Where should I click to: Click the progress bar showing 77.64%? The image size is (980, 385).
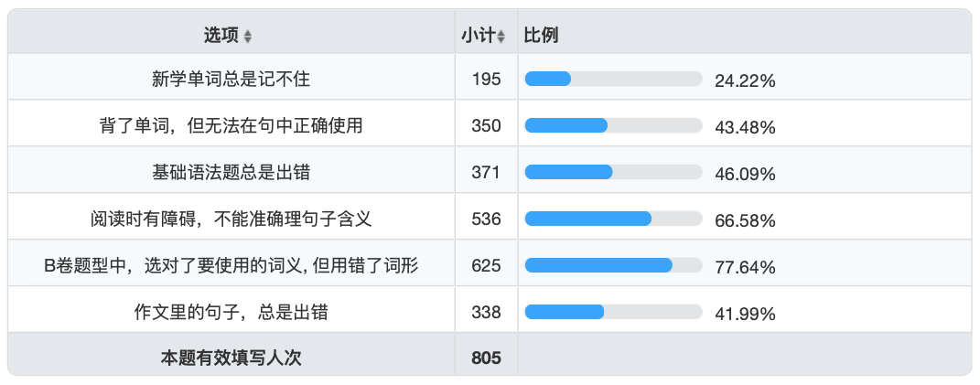(613, 266)
